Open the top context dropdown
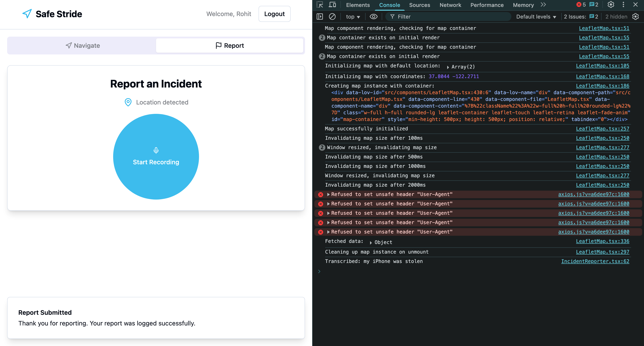The width and height of the screenshot is (644, 346). pos(353,17)
